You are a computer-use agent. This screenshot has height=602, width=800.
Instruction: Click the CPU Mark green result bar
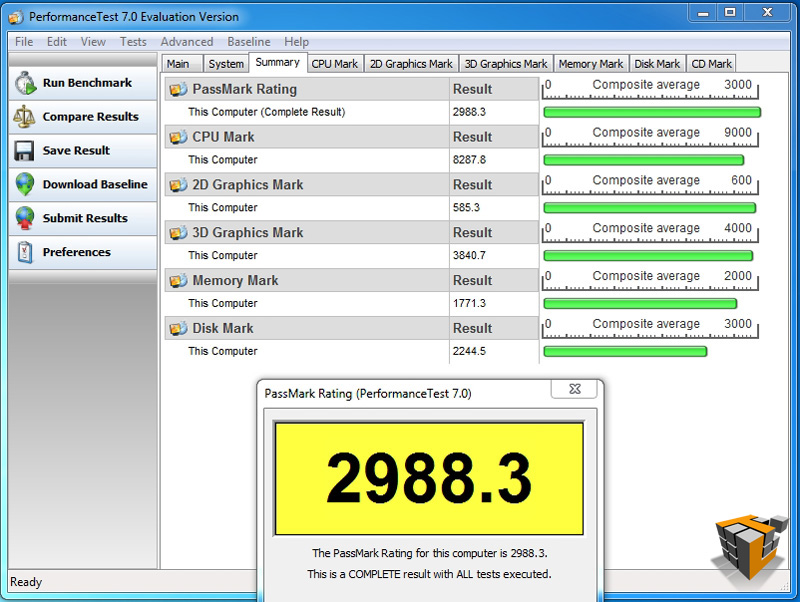pos(644,160)
